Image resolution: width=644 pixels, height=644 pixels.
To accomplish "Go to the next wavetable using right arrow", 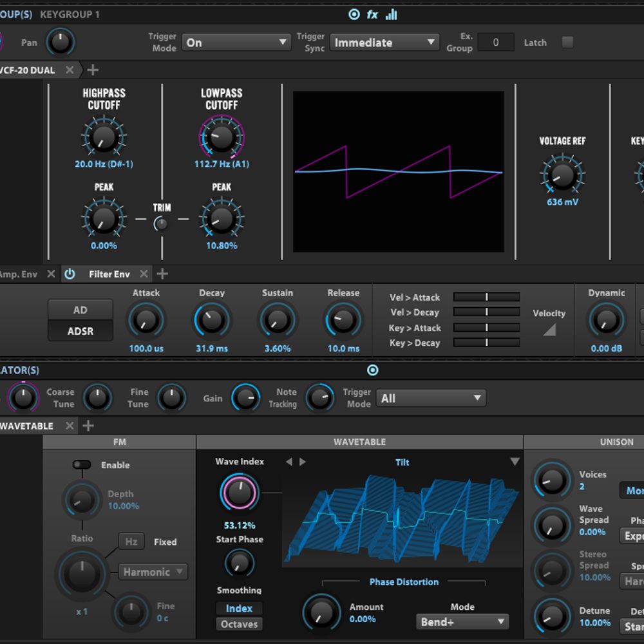I will [303, 462].
